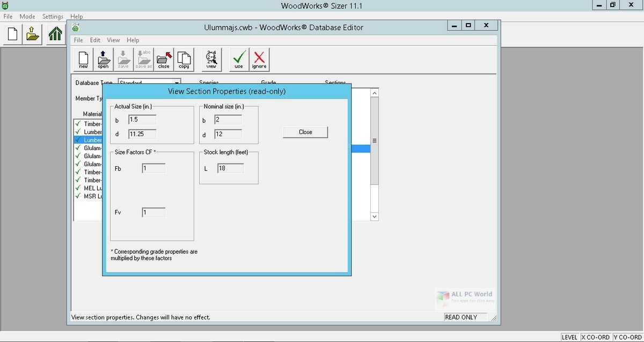Click the Y CO-ORD status bar cell
This screenshot has height=342, width=644.
tap(627, 337)
